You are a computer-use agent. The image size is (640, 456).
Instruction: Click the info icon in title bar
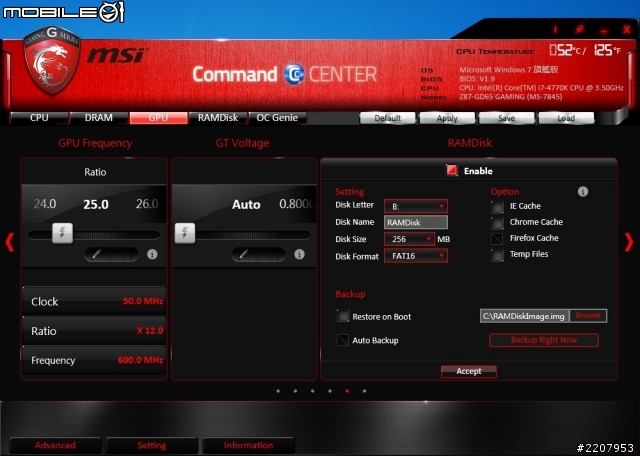click(x=555, y=29)
